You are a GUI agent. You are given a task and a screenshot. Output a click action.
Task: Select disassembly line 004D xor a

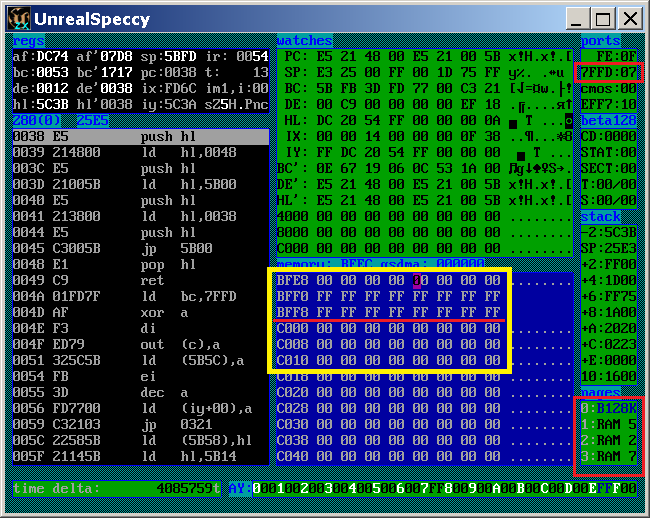(x=141, y=312)
